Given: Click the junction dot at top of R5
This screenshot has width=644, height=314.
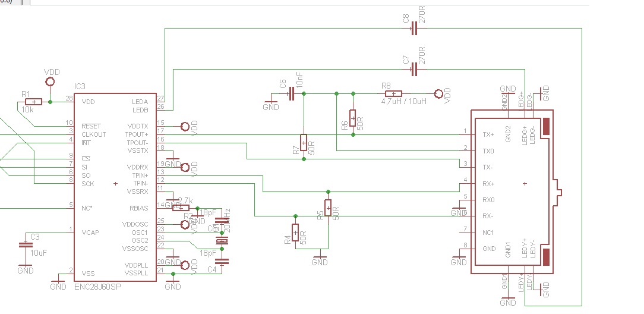Looking at the screenshot, I should coord(328,192).
